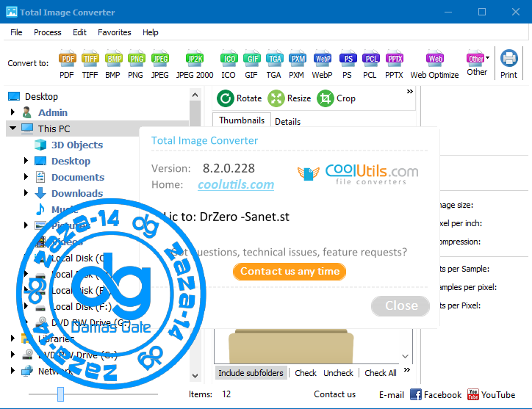Click Contact us in status bar
Image resolution: width=532 pixels, height=409 pixels.
pos(334,394)
